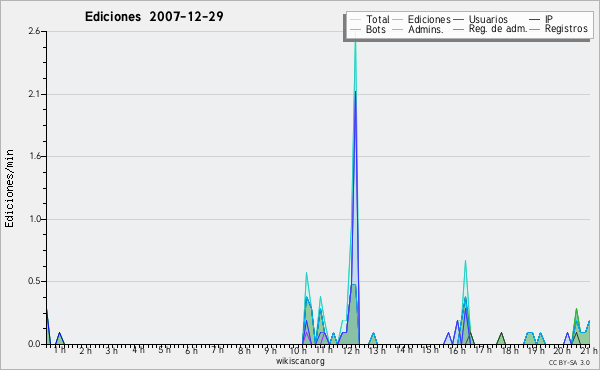
Task: Click the chart title Ediciones 2007-12-29
Action: 154,16
